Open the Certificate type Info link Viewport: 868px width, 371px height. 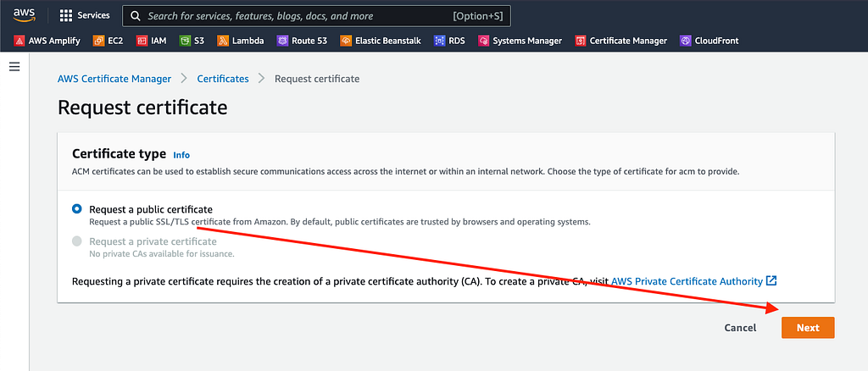181,155
